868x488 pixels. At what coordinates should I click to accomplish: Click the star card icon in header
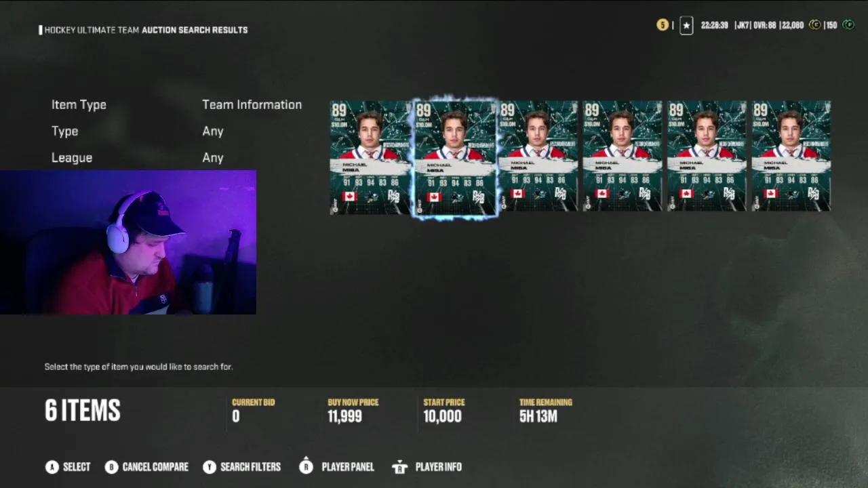click(x=686, y=26)
